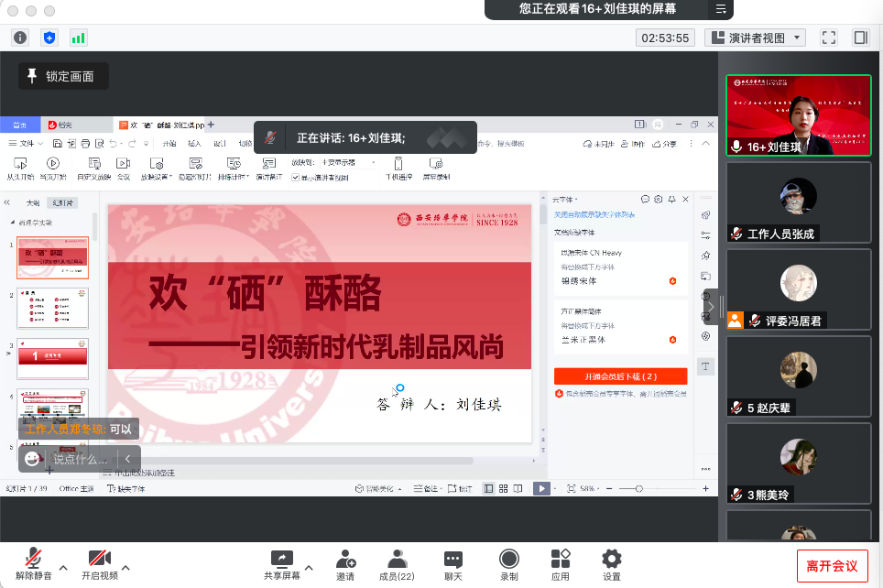
Task: Click the 锁定画面 pin button
Action: click(x=62, y=76)
